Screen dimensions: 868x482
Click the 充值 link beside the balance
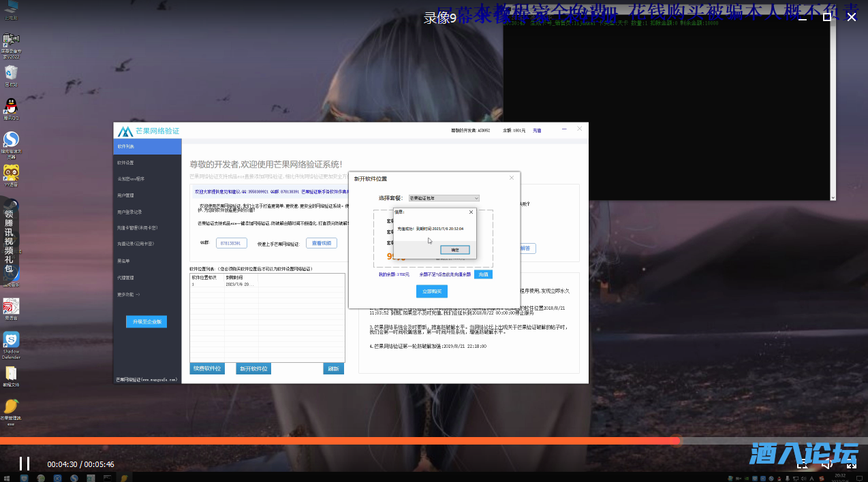[537, 130]
